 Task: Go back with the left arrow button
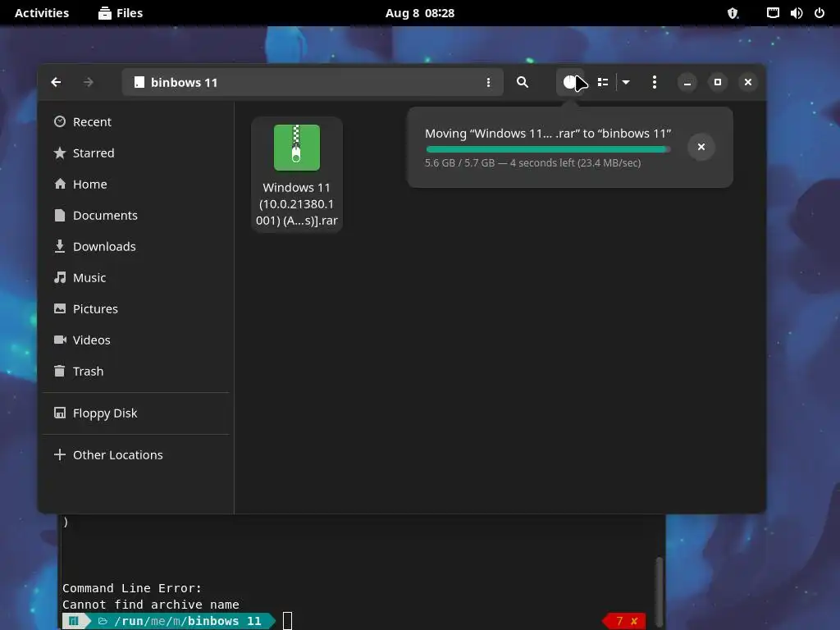click(x=56, y=82)
